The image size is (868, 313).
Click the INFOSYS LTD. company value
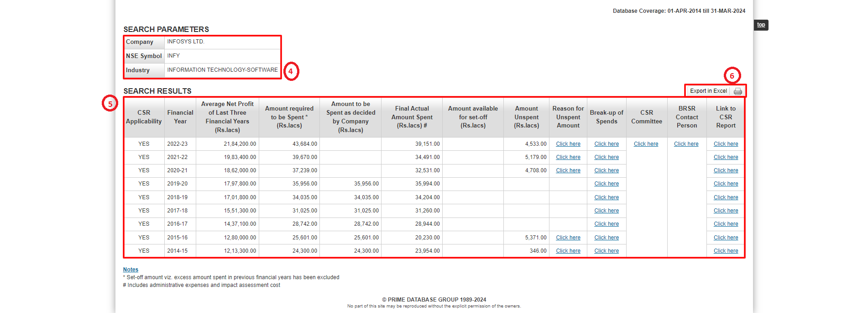click(x=186, y=42)
